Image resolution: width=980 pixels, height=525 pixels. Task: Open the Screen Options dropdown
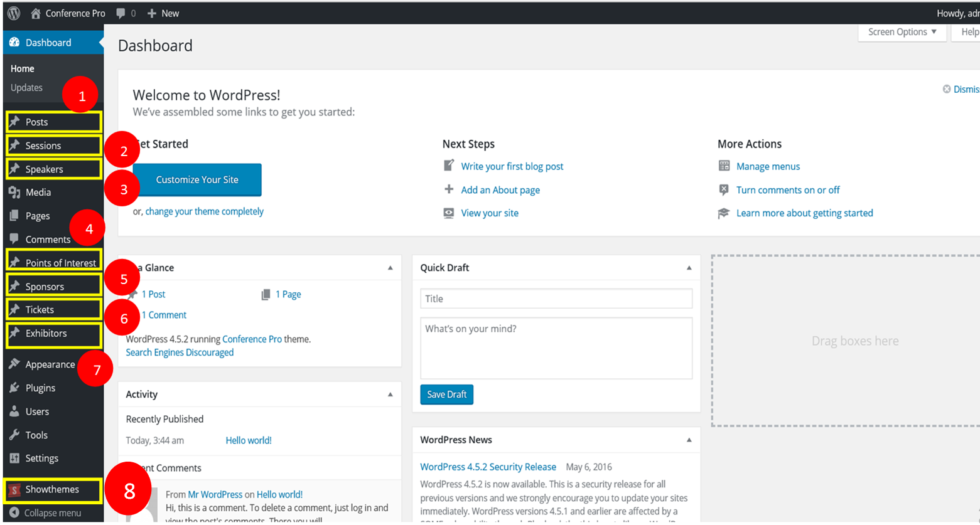tap(902, 32)
